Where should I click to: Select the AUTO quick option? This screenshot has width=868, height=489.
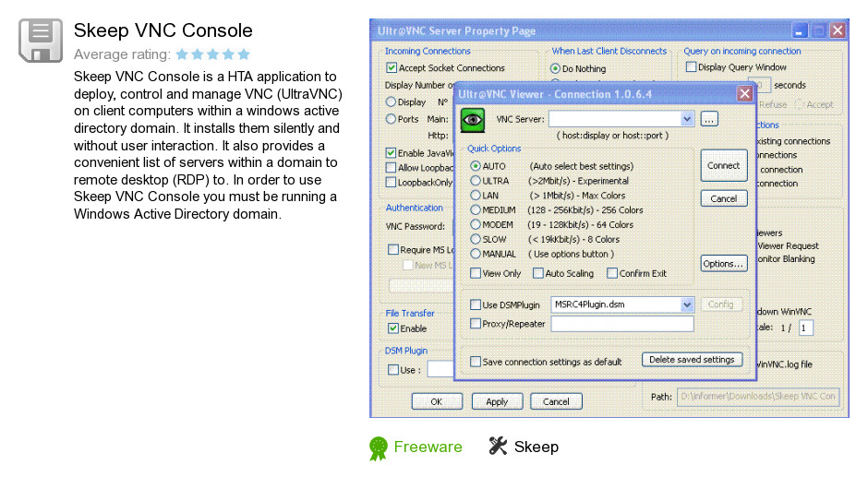tap(476, 166)
